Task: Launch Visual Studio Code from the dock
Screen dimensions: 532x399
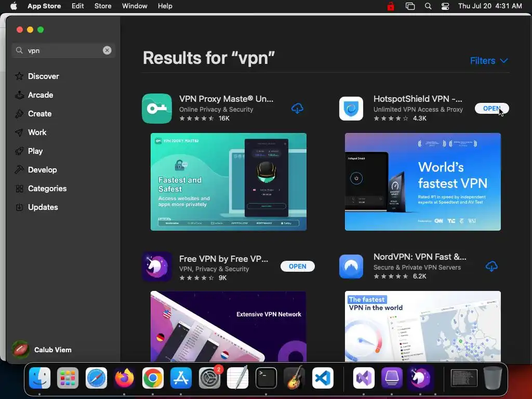Action: [x=323, y=378]
